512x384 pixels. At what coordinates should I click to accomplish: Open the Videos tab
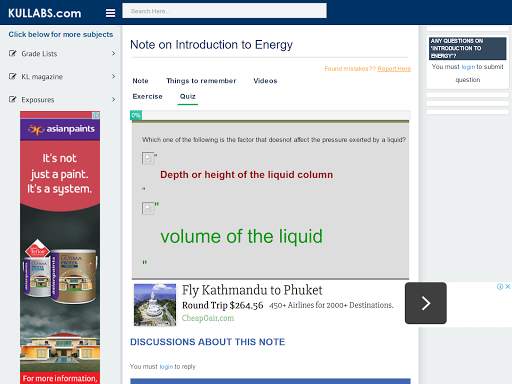(265, 81)
